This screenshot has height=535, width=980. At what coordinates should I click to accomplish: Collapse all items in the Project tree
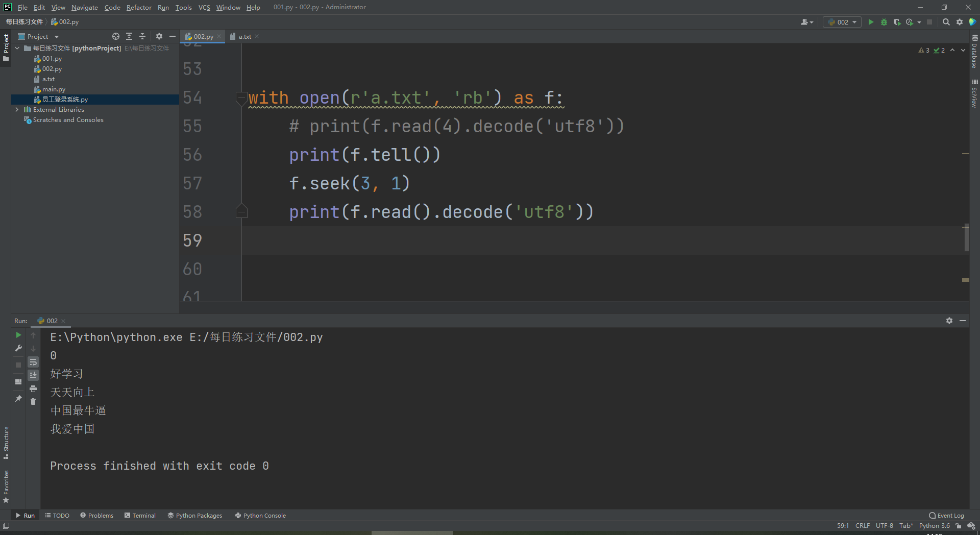[142, 36]
